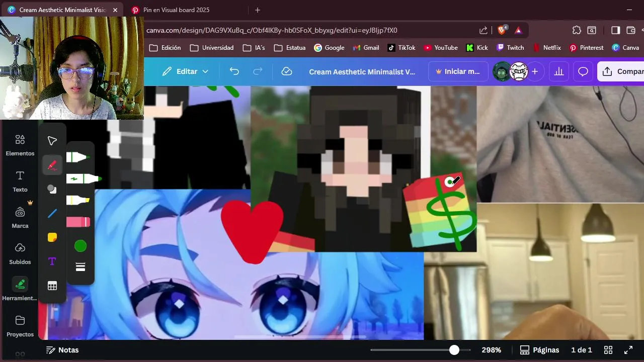
Task: Click the undo arrow
Action: point(234,71)
